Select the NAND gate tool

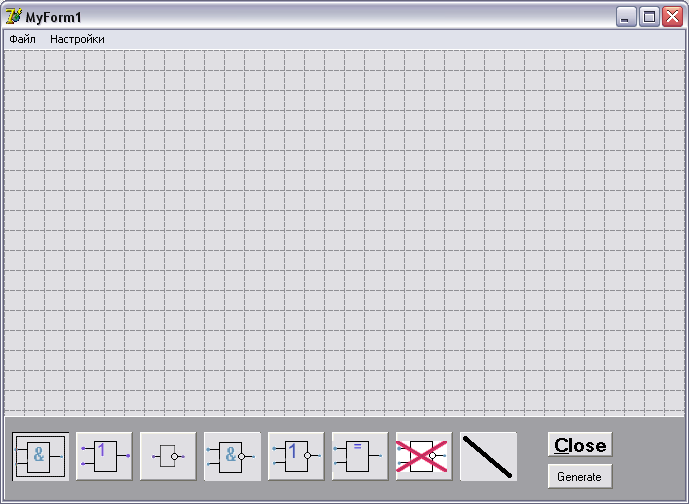pos(232,457)
